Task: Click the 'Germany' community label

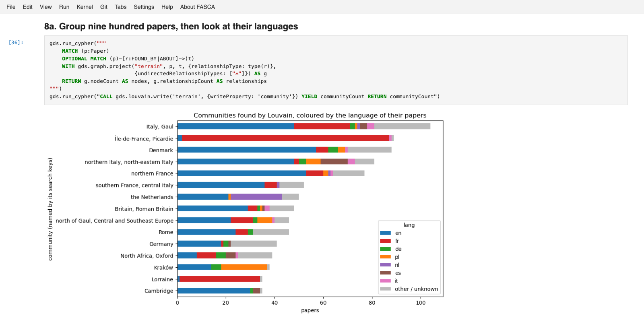Action: (x=161, y=244)
